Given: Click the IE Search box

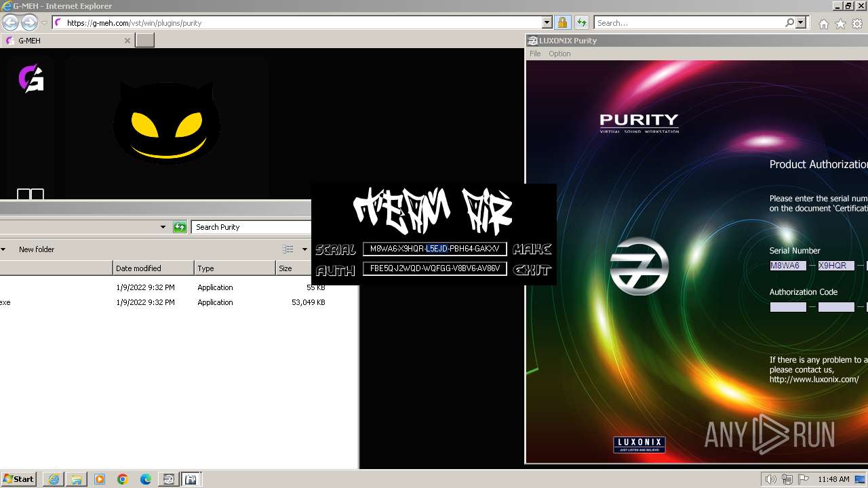Looking at the screenshot, I should pyautogui.click(x=690, y=22).
